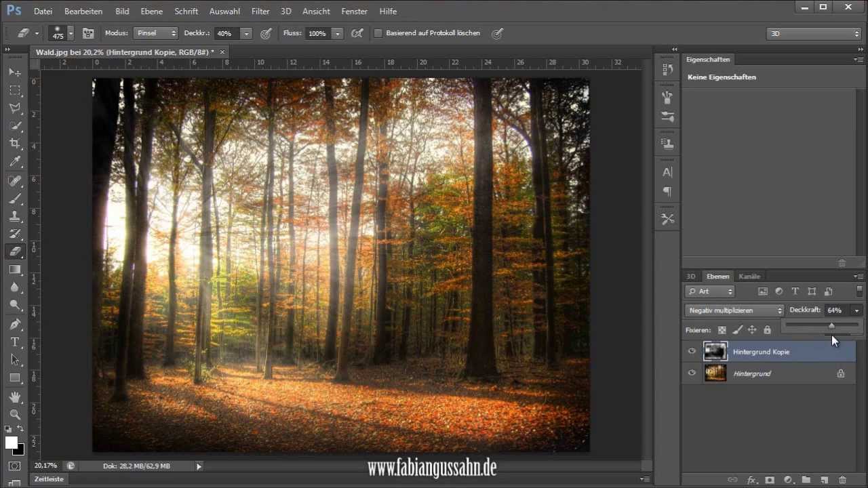
Task: Select the Pen tool
Action: tap(15, 324)
